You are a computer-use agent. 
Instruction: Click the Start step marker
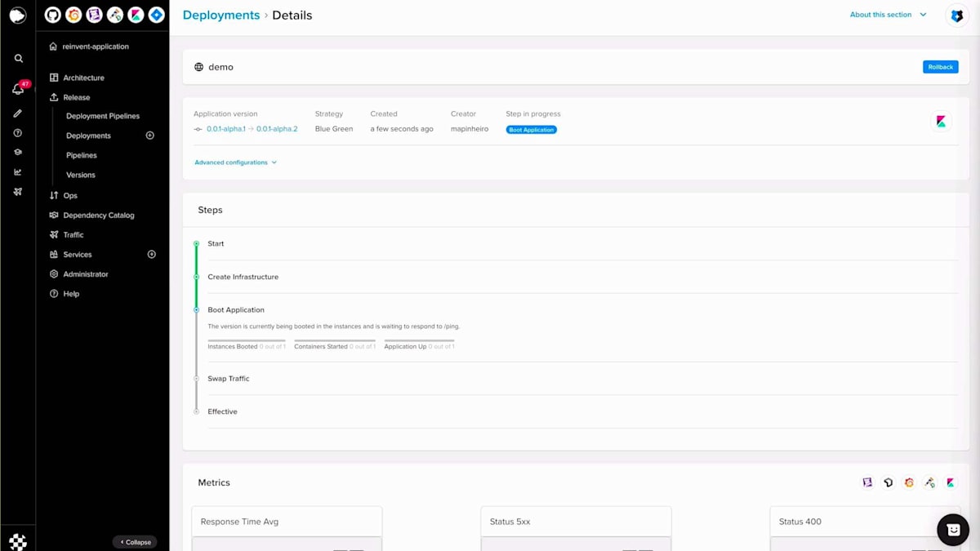[196, 243]
